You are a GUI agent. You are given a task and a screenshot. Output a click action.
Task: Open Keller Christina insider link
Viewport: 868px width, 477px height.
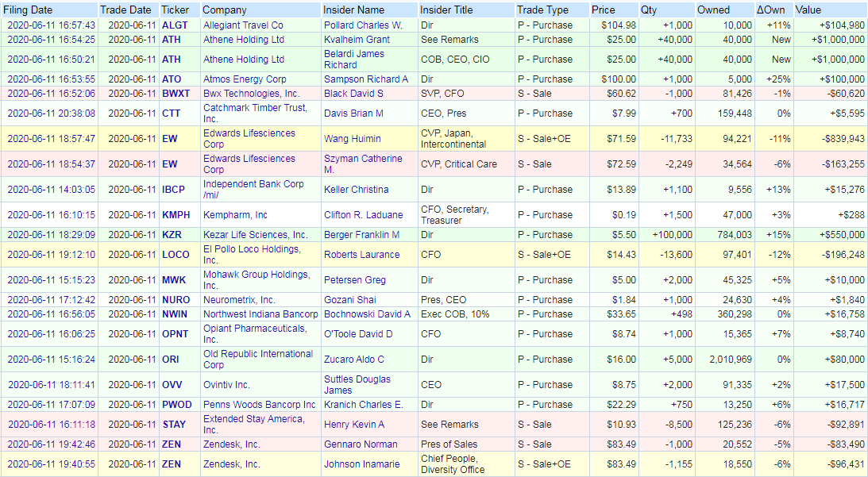pos(356,190)
